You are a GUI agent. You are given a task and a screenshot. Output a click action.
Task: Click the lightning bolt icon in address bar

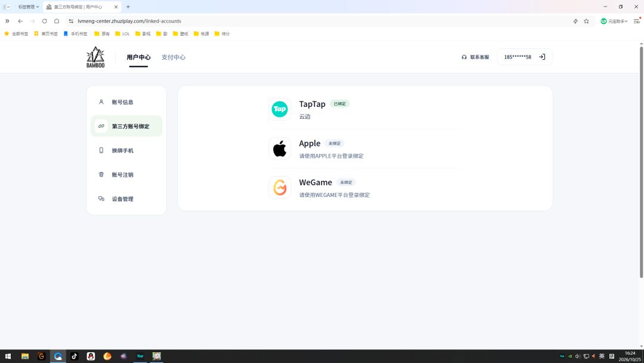(575, 21)
